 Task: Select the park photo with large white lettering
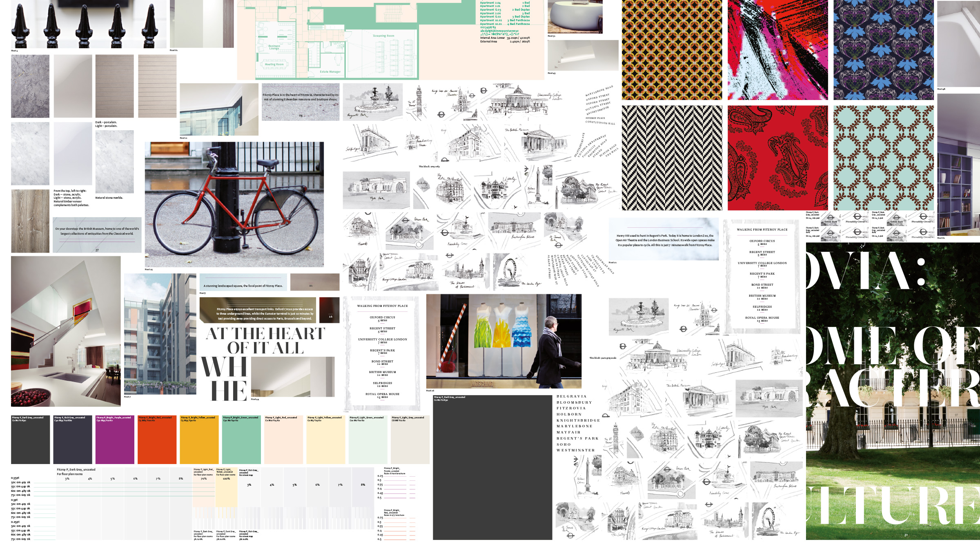pyautogui.click(x=893, y=391)
